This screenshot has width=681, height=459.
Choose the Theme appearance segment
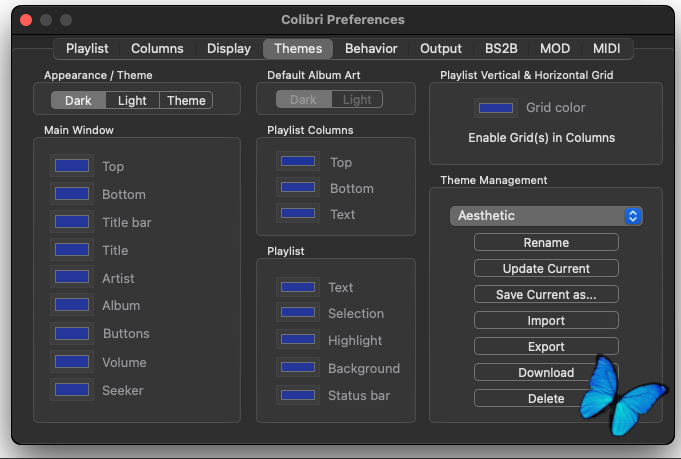(186, 100)
